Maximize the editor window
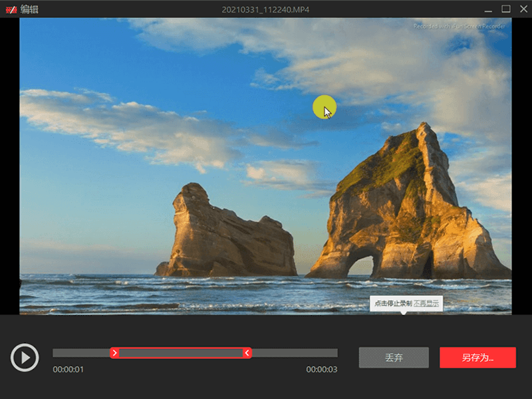The image size is (532, 399). [505, 9]
